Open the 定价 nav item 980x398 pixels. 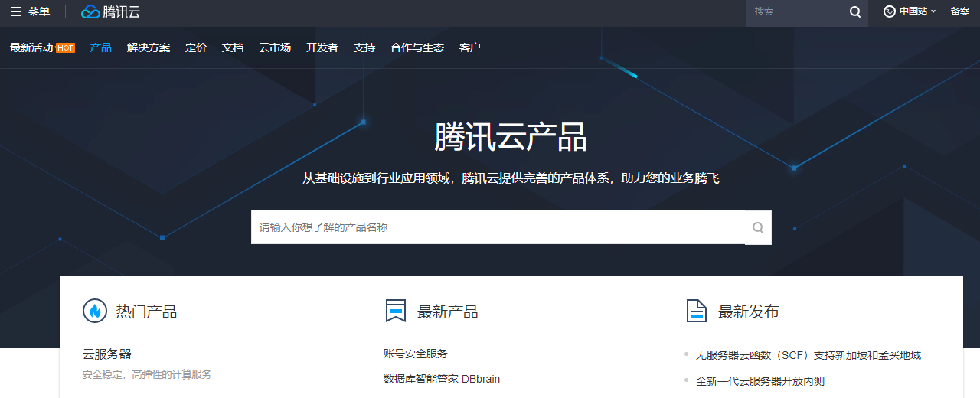point(196,47)
